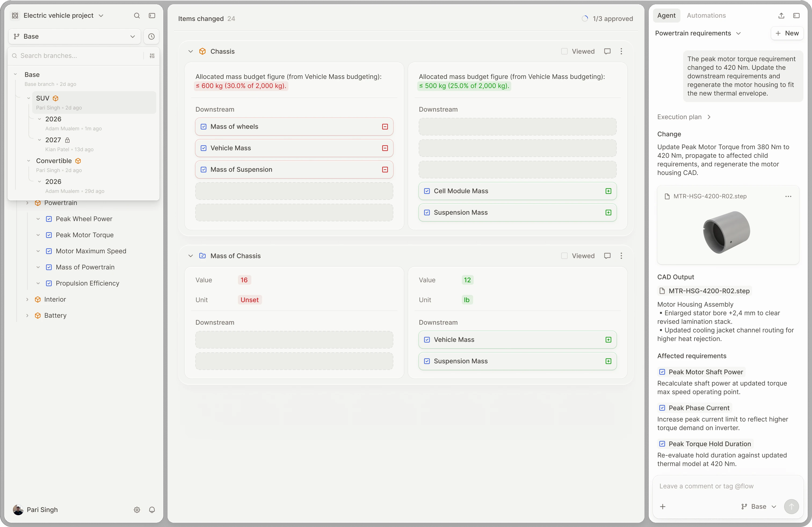Click added marker on Cell Module Mass row
Viewport: 812px width, 527px height.
click(608, 191)
